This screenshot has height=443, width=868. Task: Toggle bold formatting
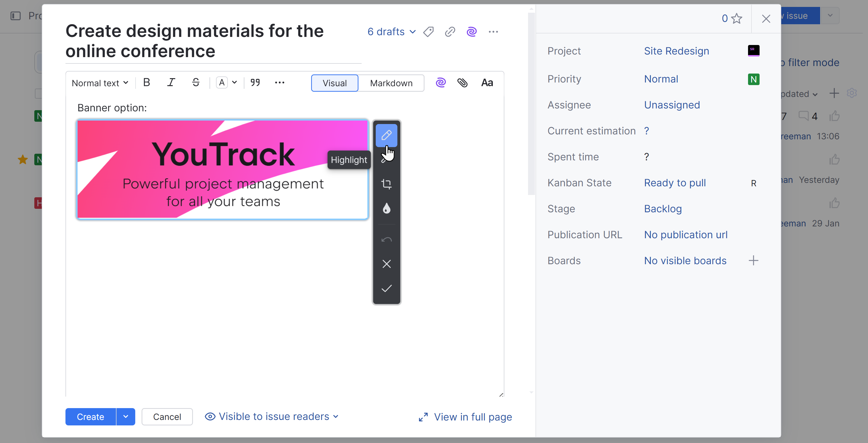146,83
